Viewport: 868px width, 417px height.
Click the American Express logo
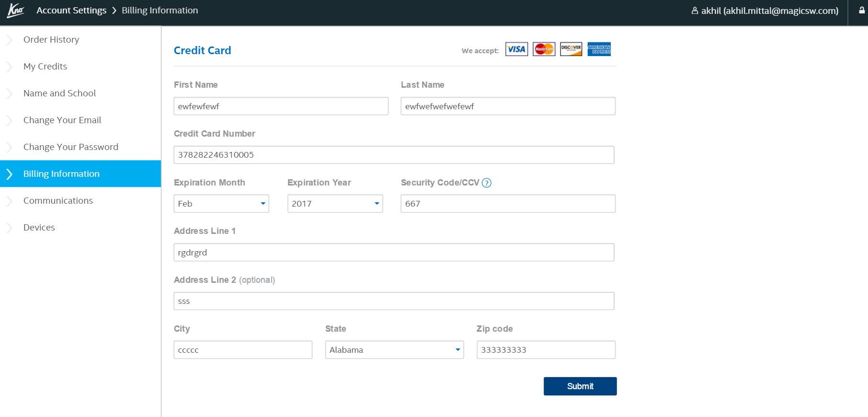point(599,49)
